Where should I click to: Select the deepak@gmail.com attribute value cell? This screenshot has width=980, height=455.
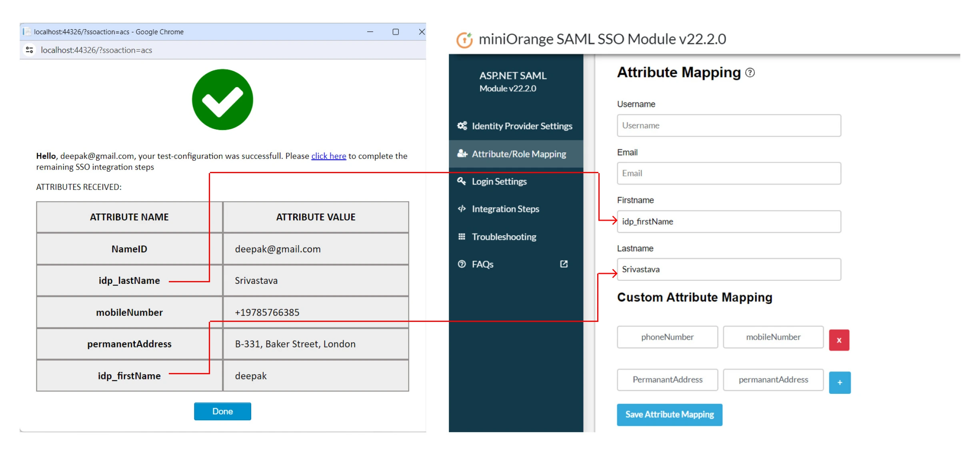pos(316,249)
